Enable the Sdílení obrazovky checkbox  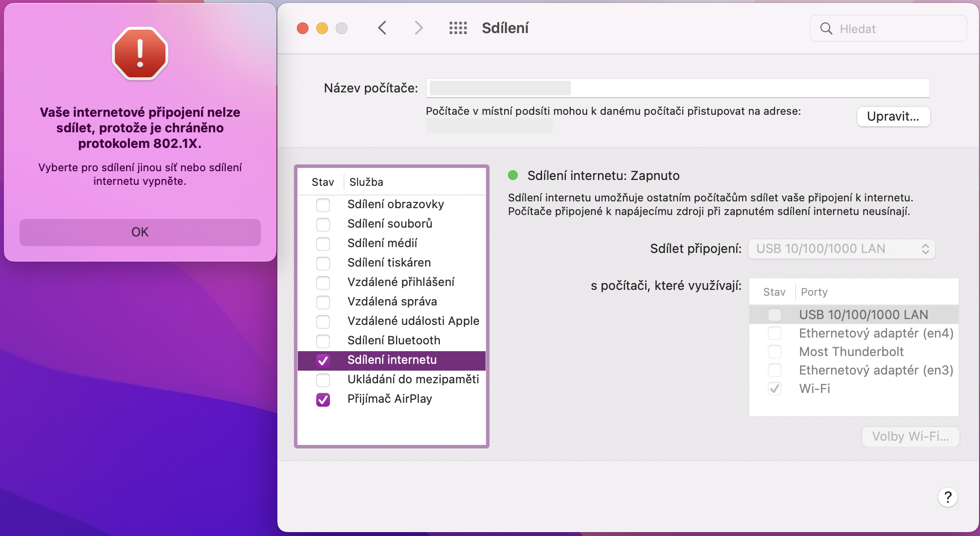323,205
